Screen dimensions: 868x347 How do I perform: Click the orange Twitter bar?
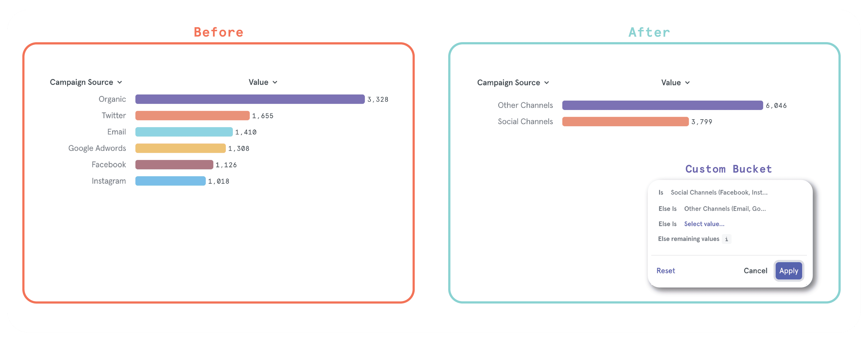[192, 116]
